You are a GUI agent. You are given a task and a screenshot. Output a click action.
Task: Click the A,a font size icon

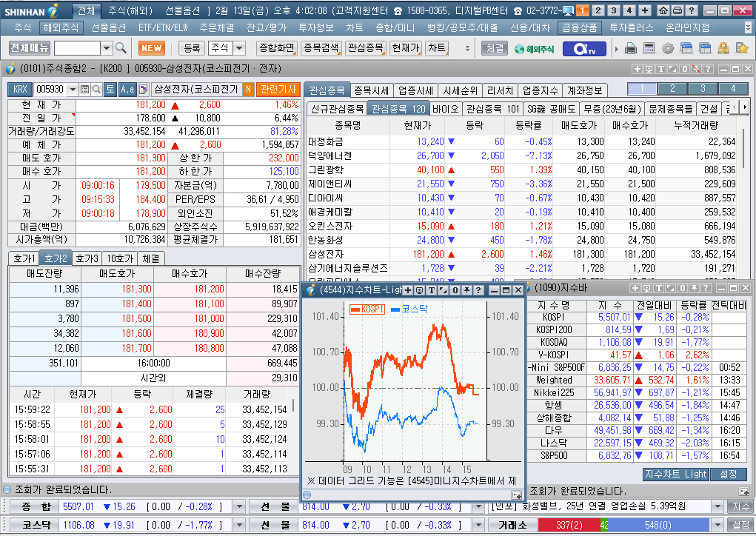[x=127, y=89]
